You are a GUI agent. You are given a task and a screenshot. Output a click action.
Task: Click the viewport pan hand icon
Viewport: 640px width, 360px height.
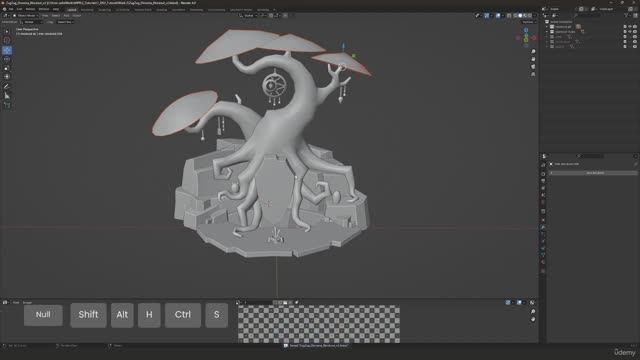point(533,59)
